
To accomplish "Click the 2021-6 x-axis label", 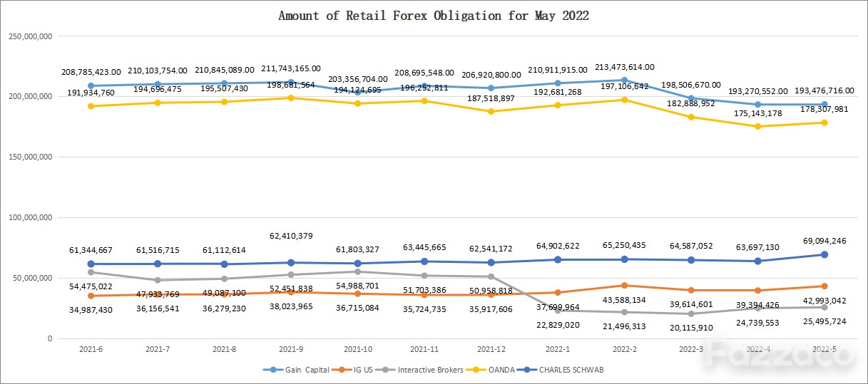I will [x=91, y=349].
